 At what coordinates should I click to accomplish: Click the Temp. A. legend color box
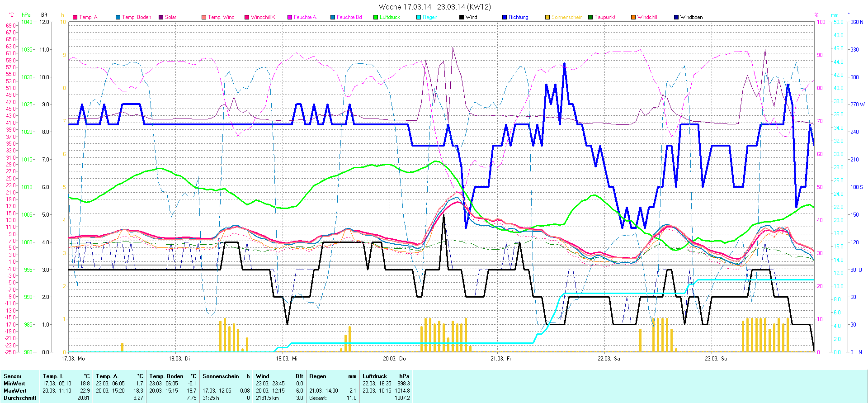(x=75, y=17)
